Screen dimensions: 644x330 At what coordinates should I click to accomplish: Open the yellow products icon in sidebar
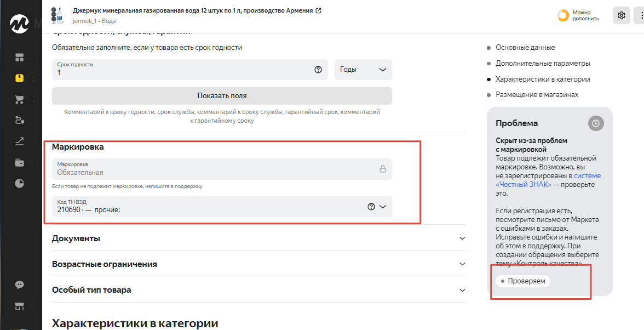coord(19,78)
